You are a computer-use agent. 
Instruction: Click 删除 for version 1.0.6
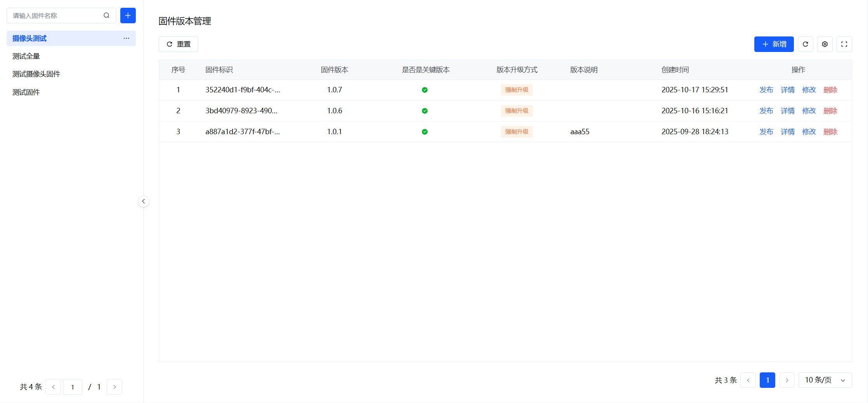830,111
